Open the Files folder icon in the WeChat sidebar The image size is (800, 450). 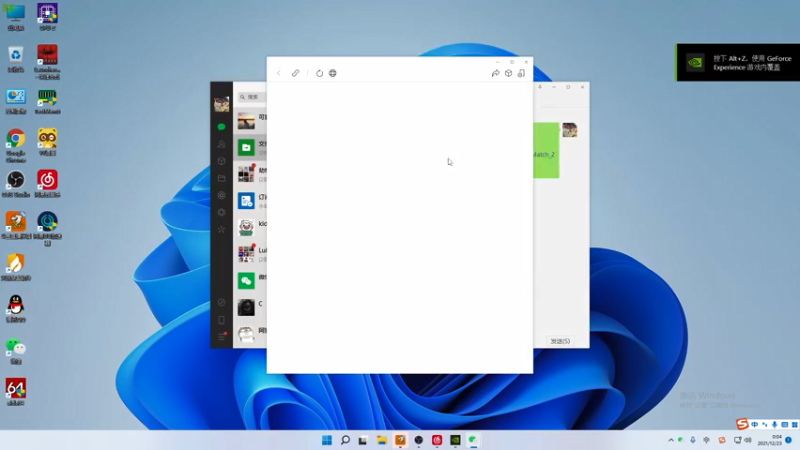pos(221,178)
